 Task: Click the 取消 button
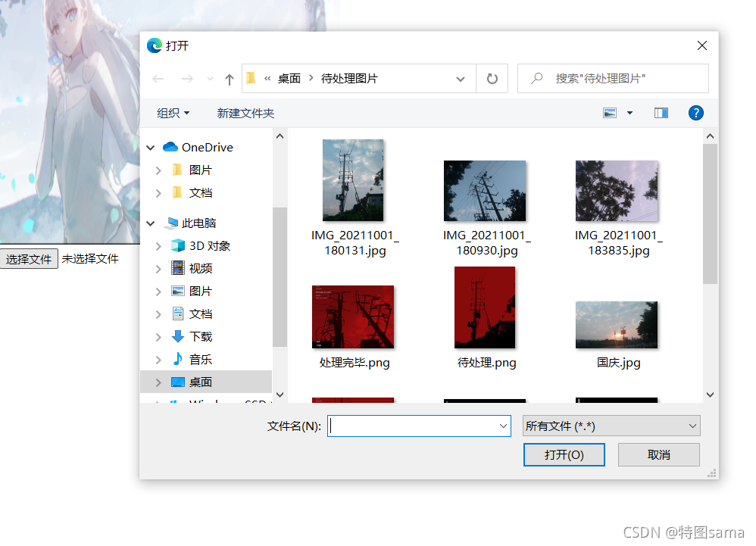pyautogui.click(x=658, y=454)
